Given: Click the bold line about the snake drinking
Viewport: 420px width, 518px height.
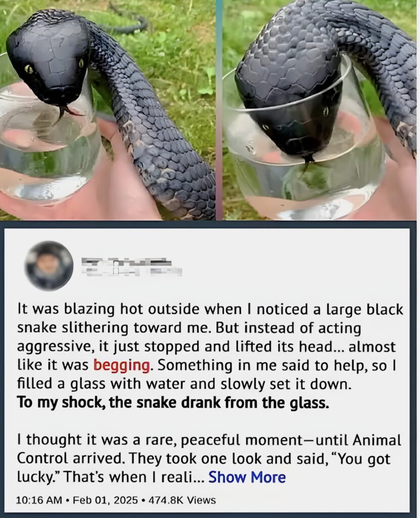Looking at the screenshot, I should coord(173,402).
